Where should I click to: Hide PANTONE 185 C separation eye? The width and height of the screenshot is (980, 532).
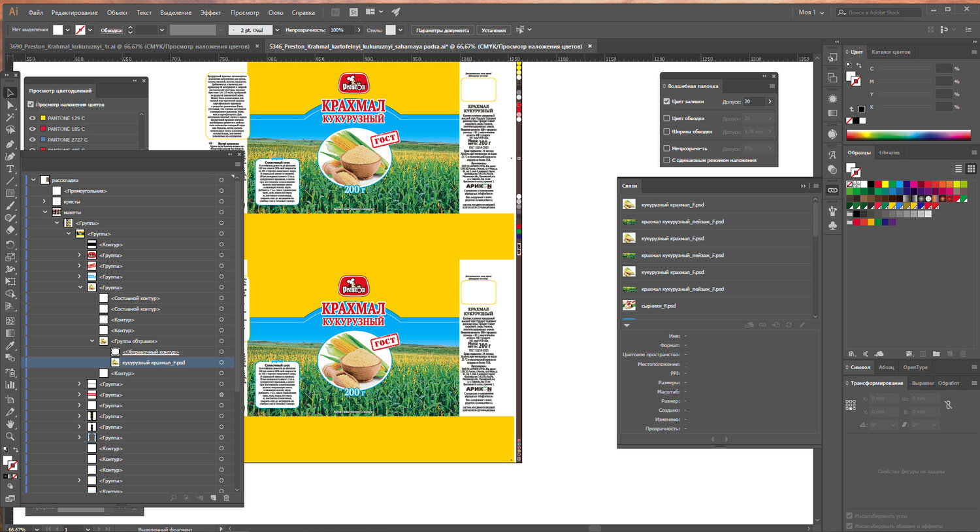(32, 129)
